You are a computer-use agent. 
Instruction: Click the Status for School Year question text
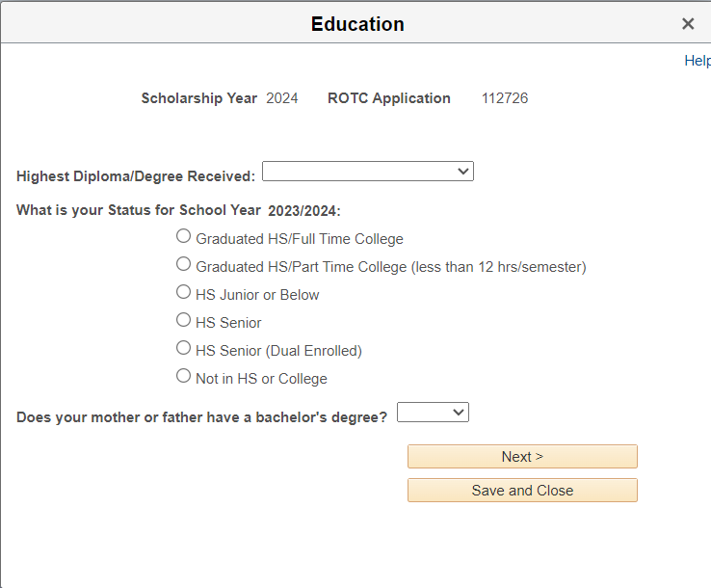(178, 211)
